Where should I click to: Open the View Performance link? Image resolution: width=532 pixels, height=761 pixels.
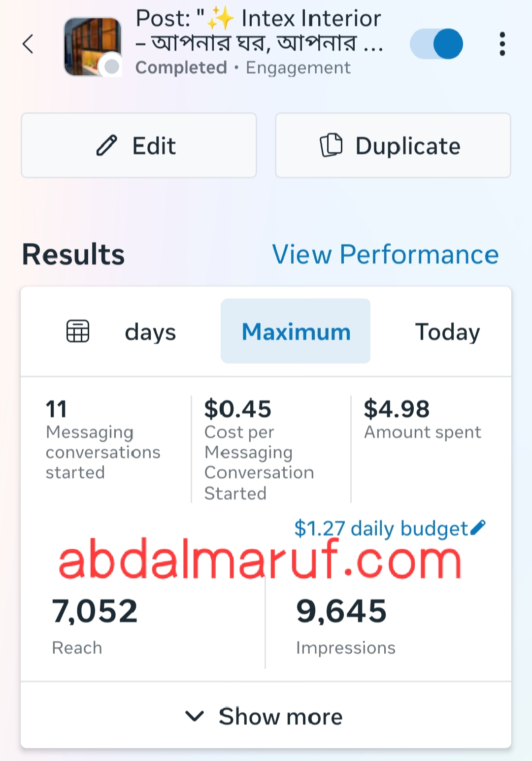(x=385, y=255)
